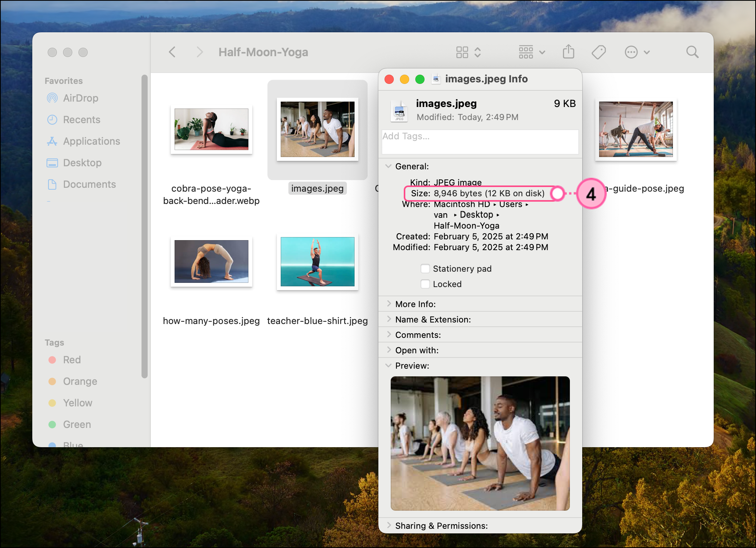756x548 pixels.
Task: Click the Favorites sidebar heading
Action: click(64, 81)
